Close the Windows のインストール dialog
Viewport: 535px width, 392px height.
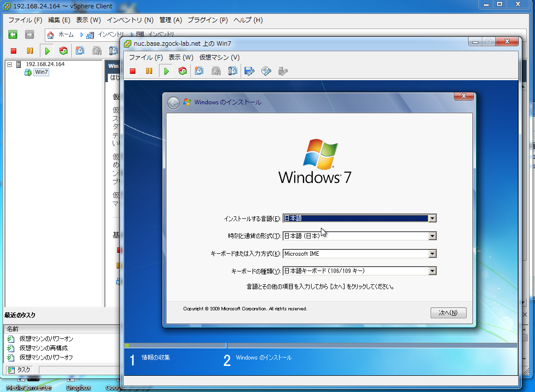click(464, 96)
